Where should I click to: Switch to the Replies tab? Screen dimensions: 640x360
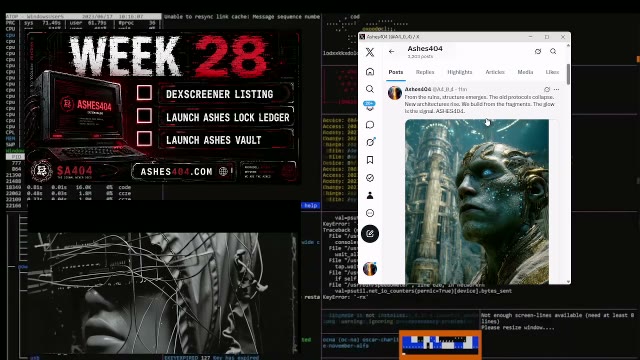click(425, 72)
